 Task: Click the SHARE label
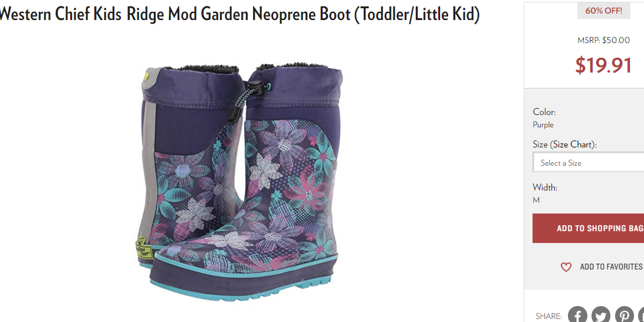(548, 316)
